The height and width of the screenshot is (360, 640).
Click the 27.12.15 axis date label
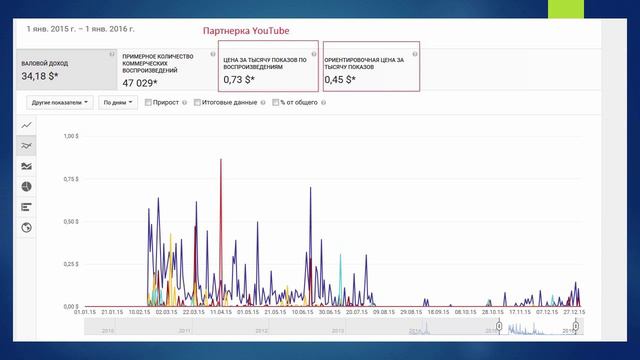(x=574, y=312)
